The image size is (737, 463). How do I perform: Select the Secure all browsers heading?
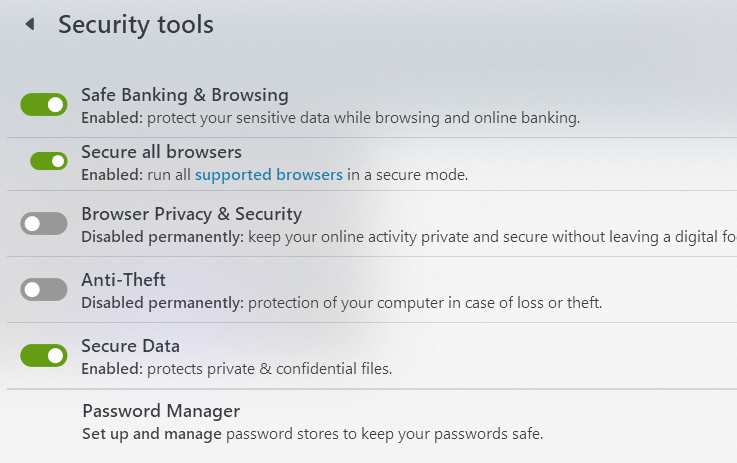click(x=161, y=152)
